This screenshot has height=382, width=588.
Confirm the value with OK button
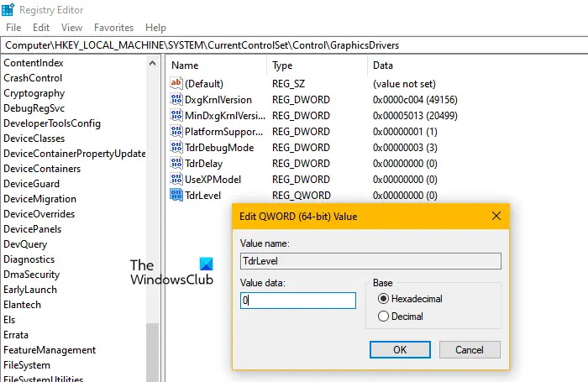pos(400,350)
